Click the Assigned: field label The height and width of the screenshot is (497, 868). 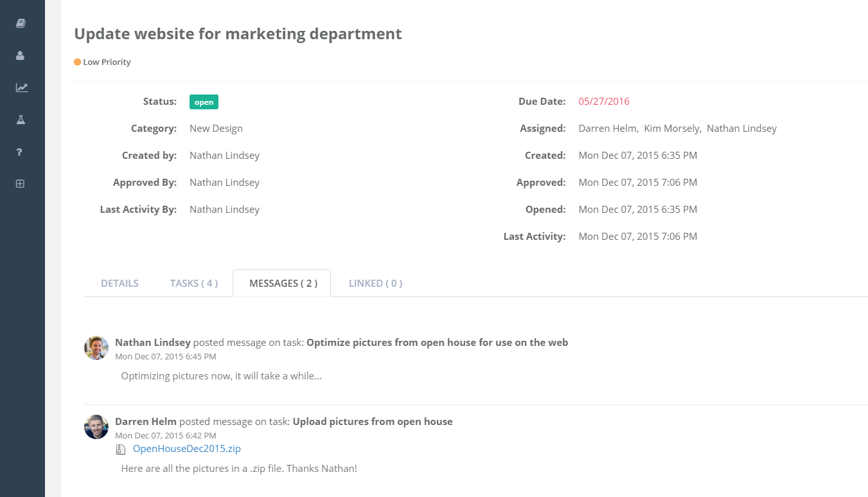pyautogui.click(x=543, y=129)
